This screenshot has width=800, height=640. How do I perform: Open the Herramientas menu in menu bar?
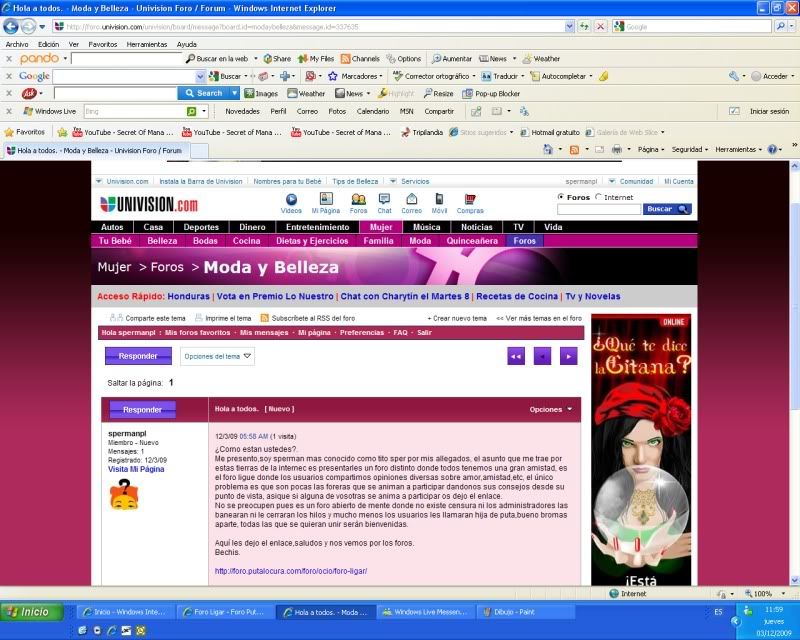coord(147,44)
